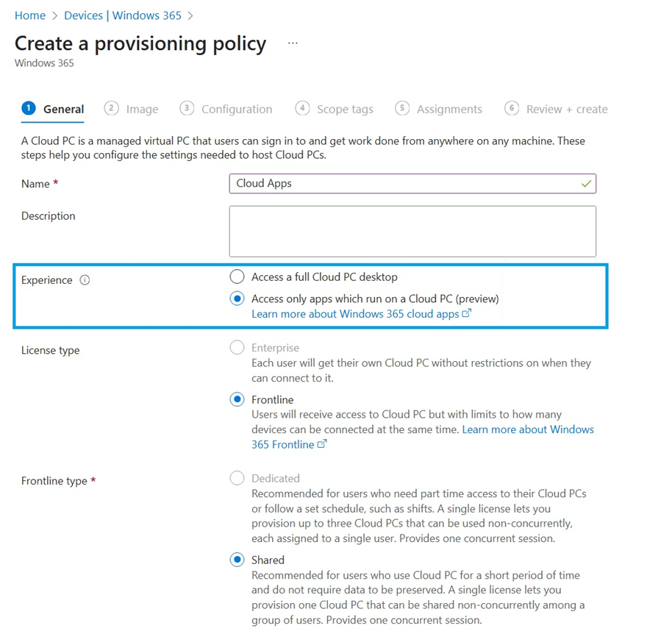Select the Dedicated frontline type radio
Screen dimensions: 672x631
pos(237,478)
